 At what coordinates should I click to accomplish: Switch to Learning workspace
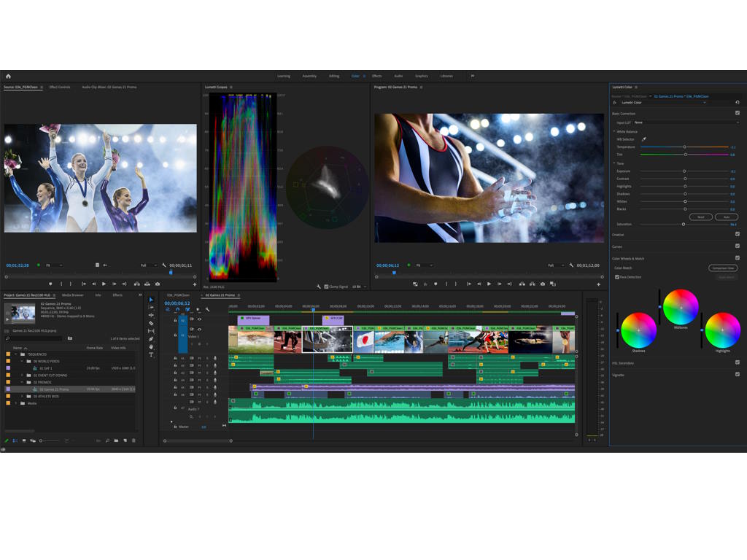(284, 76)
